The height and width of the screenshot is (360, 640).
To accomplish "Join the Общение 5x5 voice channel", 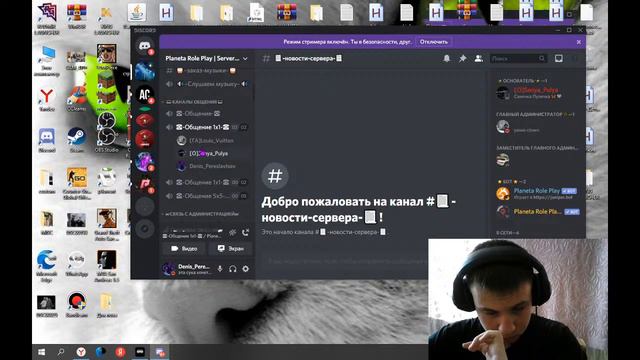I will click(207, 196).
